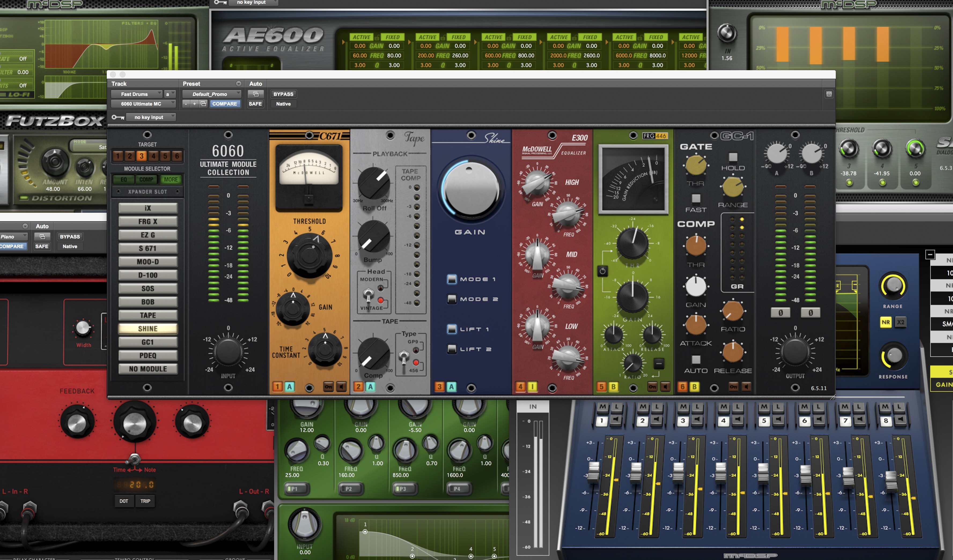Expand the no key input dropdown

click(151, 117)
